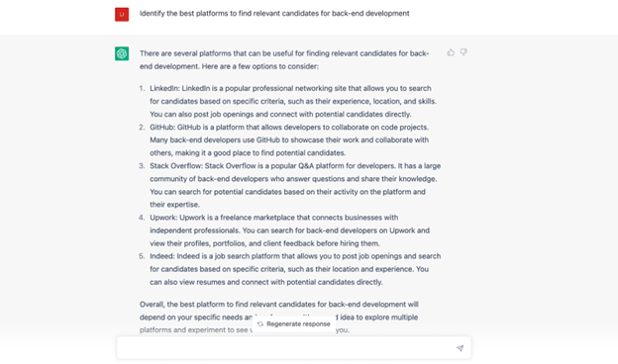Click list number 5 marker
Screen dimensions: 618x364
142,256
